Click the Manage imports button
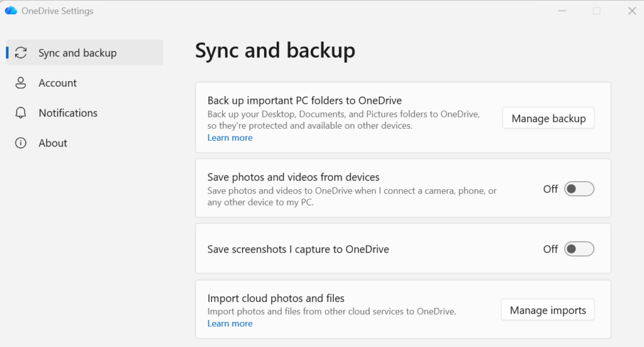The image size is (644, 347). (x=548, y=310)
